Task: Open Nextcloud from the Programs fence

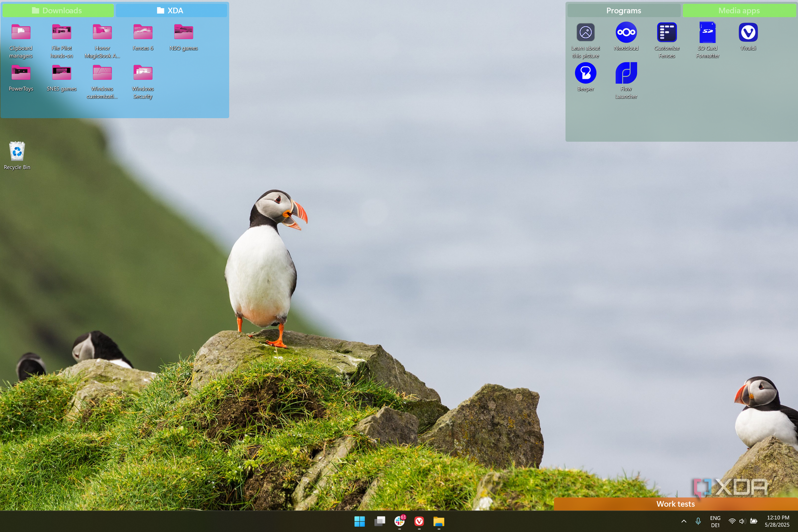Action: [x=626, y=33]
